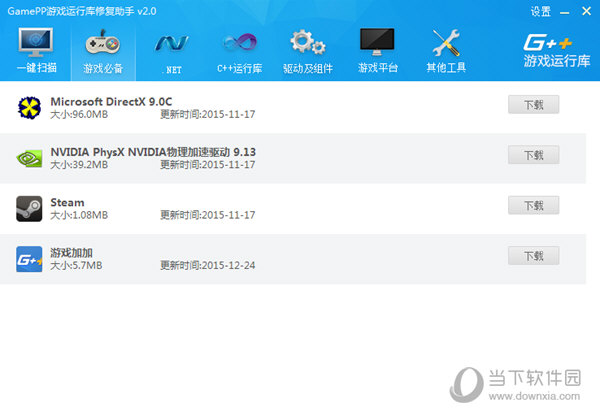The width and height of the screenshot is (600, 420).
Task: Download 游戏加加 with its 下载 button
Action: pos(533,256)
